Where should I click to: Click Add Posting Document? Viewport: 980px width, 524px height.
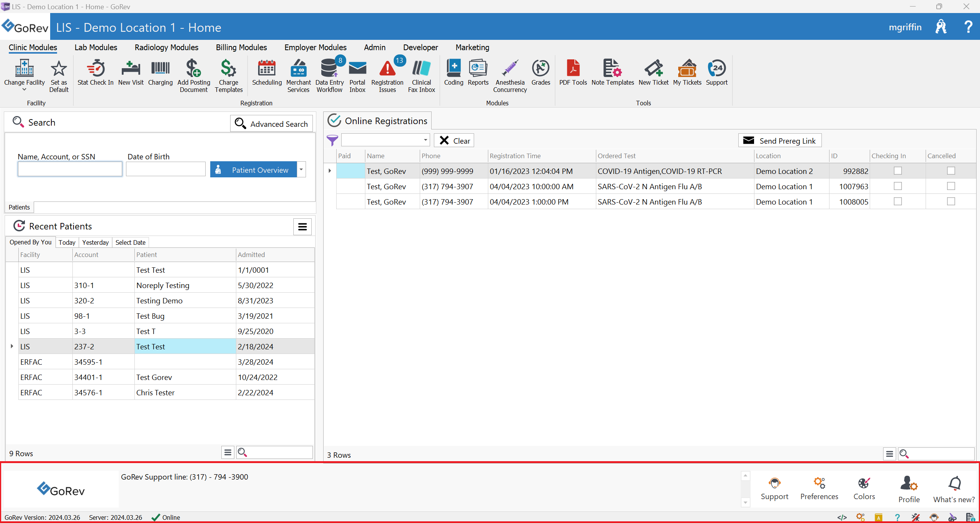point(194,76)
